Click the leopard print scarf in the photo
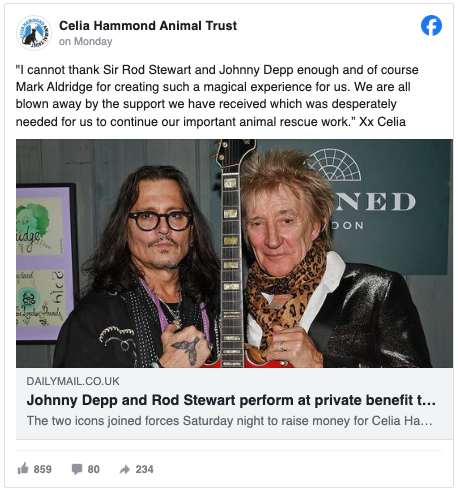The image size is (458, 492). pos(287,292)
